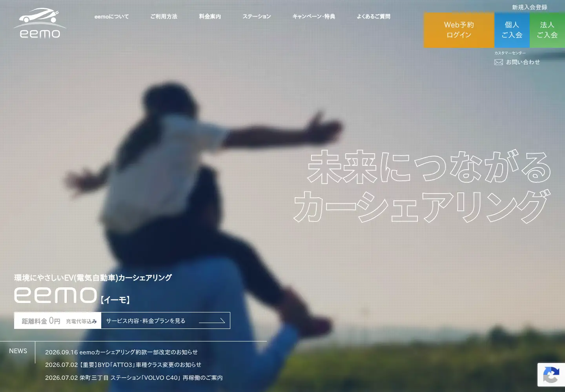Click the eemo car logo

pos(40,23)
